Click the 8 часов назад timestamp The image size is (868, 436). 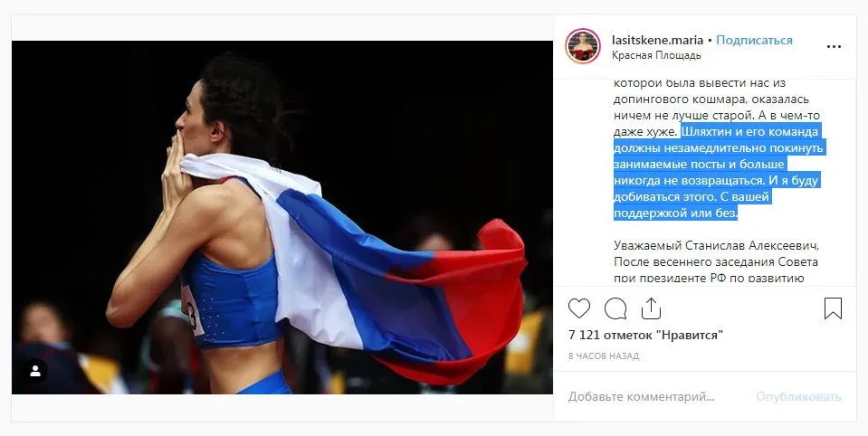point(604,356)
